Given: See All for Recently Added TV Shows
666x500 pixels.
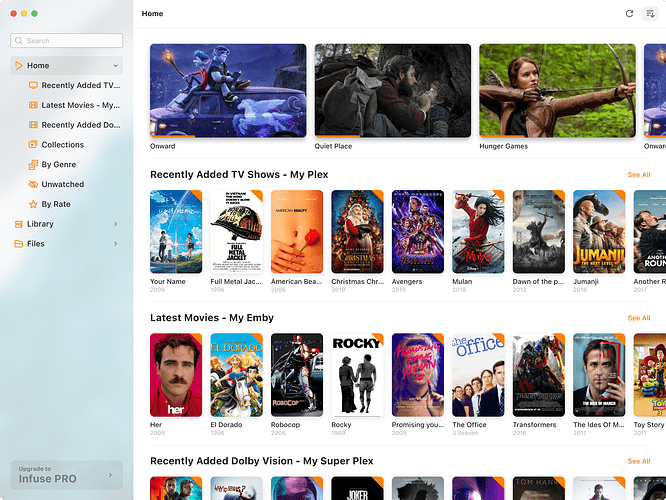Looking at the screenshot, I should pos(639,175).
